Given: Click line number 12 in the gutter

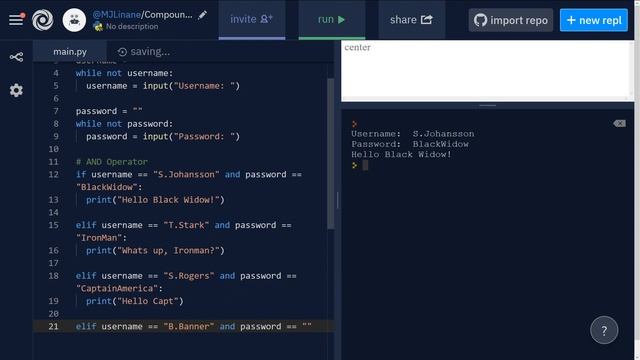Looking at the screenshot, I should [x=53, y=174].
